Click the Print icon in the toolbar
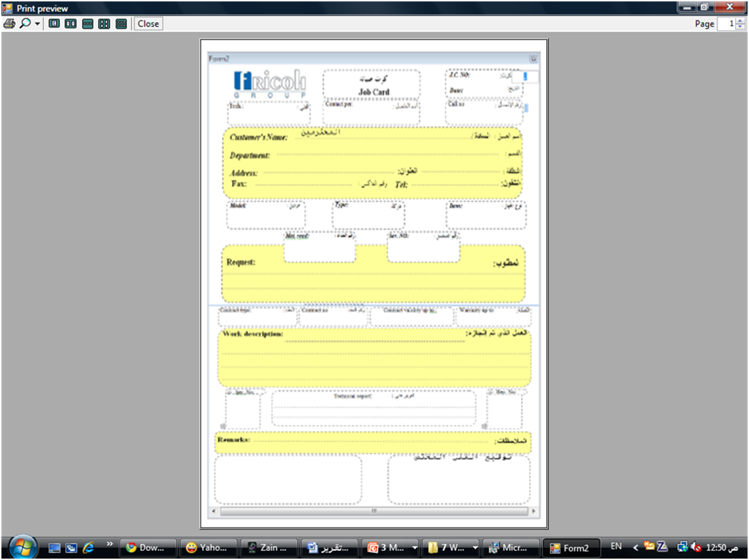749x560 pixels. 9,24
